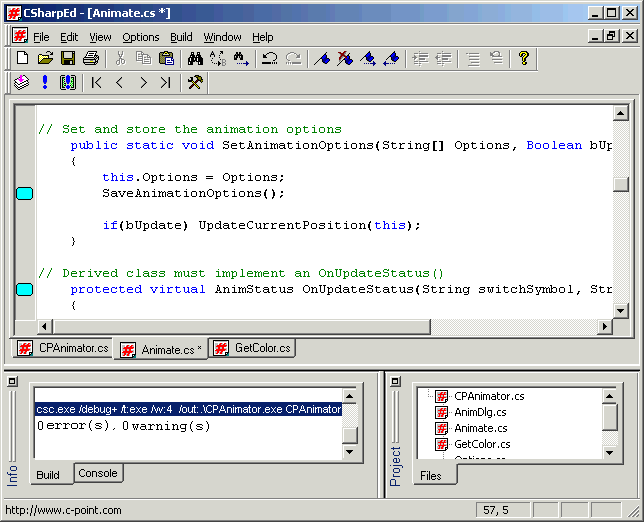Click the code editor's horizontal scroll right arrow
The image size is (644, 522).
pyautogui.click(x=603, y=327)
